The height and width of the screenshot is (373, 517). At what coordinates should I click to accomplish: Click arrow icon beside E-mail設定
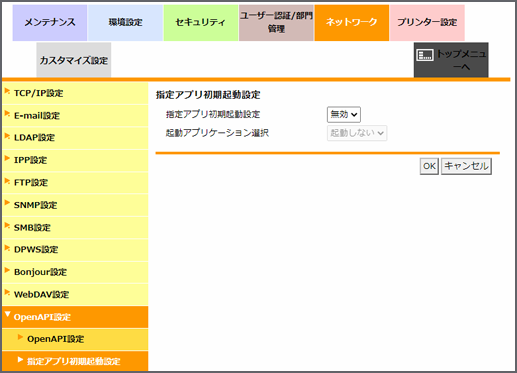click(x=7, y=113)
